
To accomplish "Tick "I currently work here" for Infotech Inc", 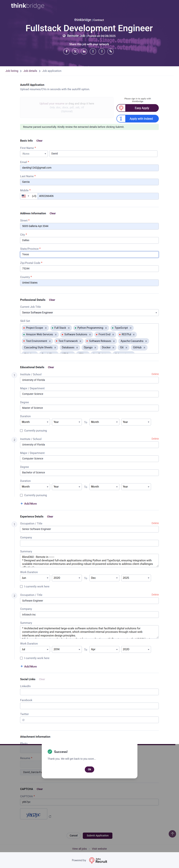I will (x=22, y=658).
